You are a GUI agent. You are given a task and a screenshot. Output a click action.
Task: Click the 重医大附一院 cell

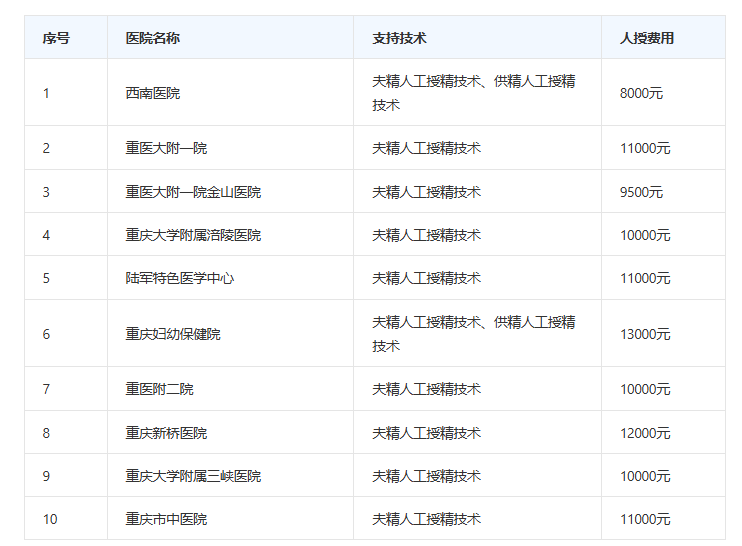coord(166,148)
